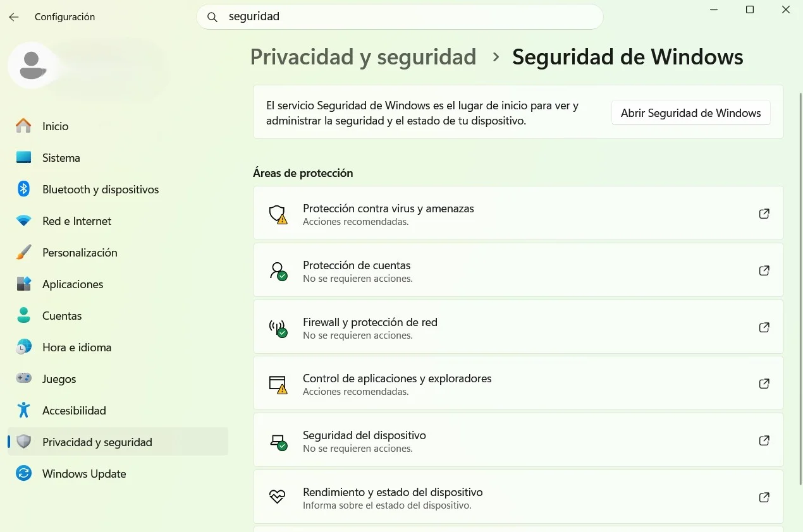The height and width of the screenshot is (532, 803).
Task: Open Bluetooth y dispositivos settings
Action: 118,189
